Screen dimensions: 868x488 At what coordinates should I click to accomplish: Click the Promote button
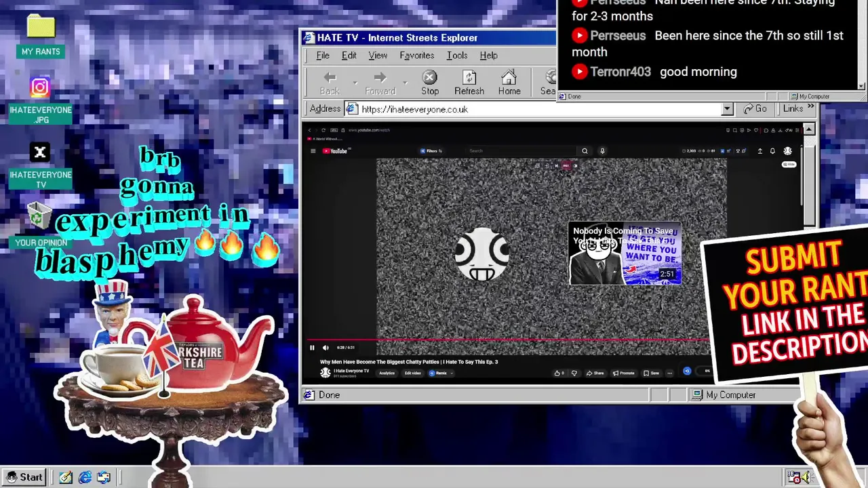coord(623,373)
